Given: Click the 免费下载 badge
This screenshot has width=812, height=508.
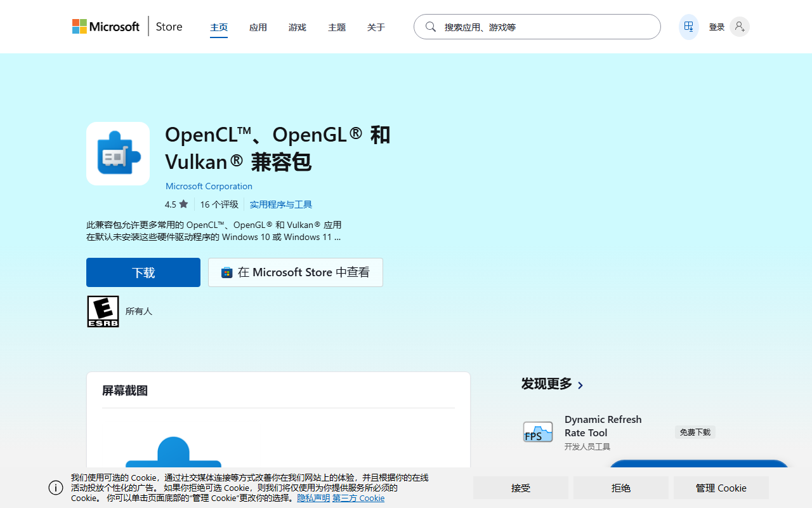Looking at the screenshot, I should click(695, 432).
